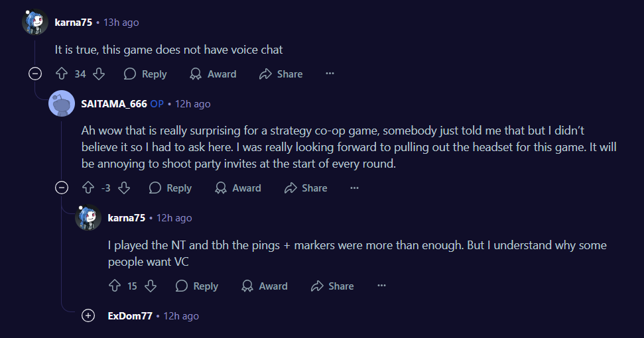Open more options on SAITAMA_666's comment
Image resolution: width=644 pixels, height=338 pixels.
(x=355, y=188)
